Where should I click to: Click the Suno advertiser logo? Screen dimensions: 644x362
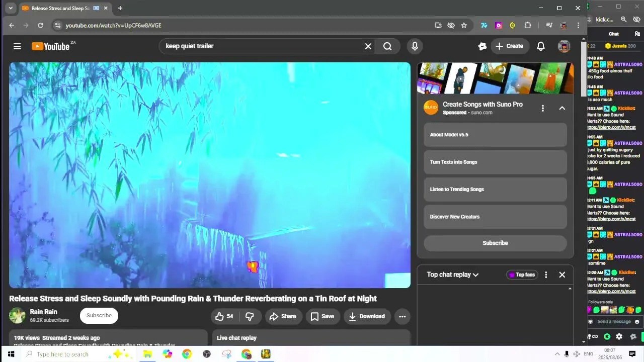431,108
